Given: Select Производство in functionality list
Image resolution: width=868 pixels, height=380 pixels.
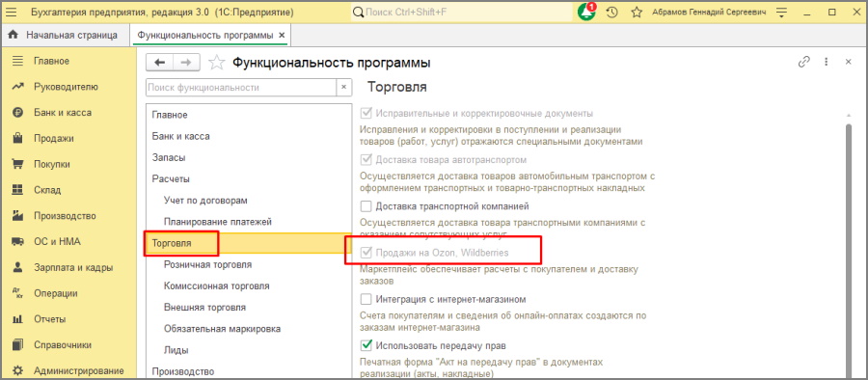Looking at the screenshot, I should point(249,371).
